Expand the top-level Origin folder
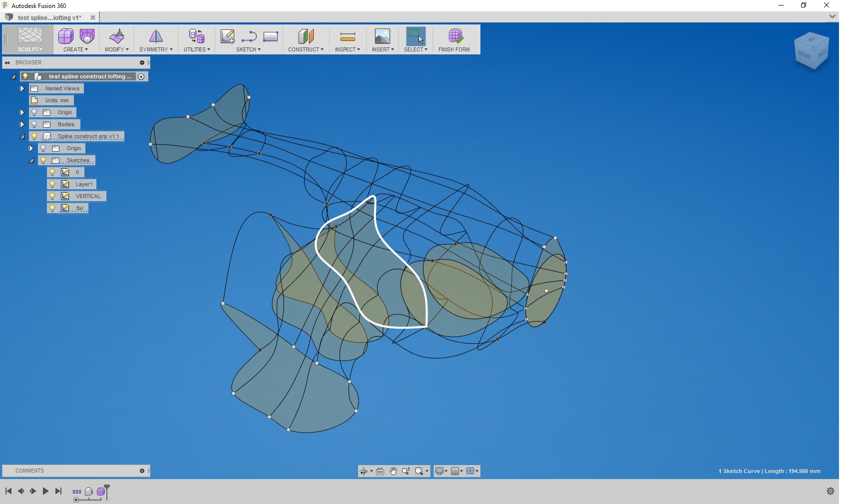The width and height of the screenshot is (841, 504). [x=22, y=112]
